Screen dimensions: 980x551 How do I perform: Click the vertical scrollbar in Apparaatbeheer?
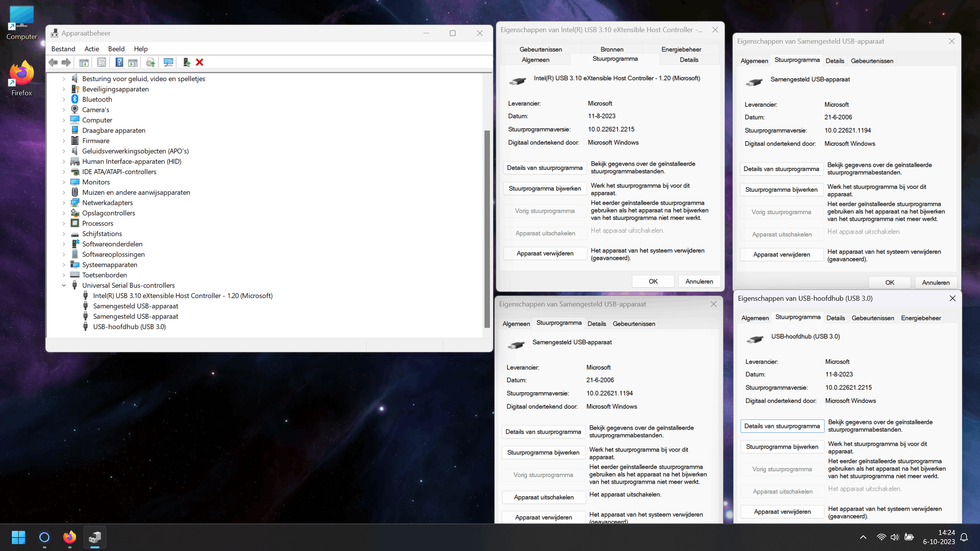pyautogui.click(x=487, y=229)
